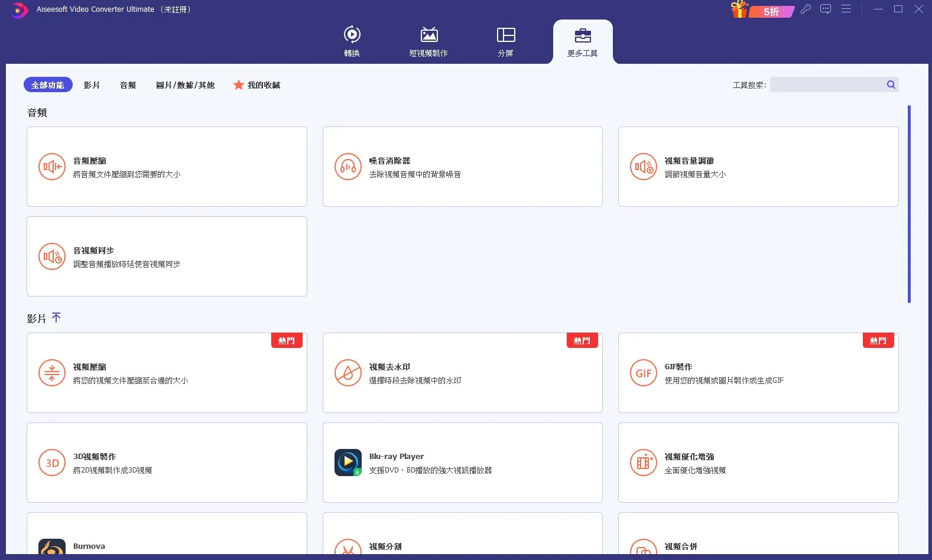
Task: Click 去除視頻音頻中的背景噪音 description
Action: pos(415,174)
